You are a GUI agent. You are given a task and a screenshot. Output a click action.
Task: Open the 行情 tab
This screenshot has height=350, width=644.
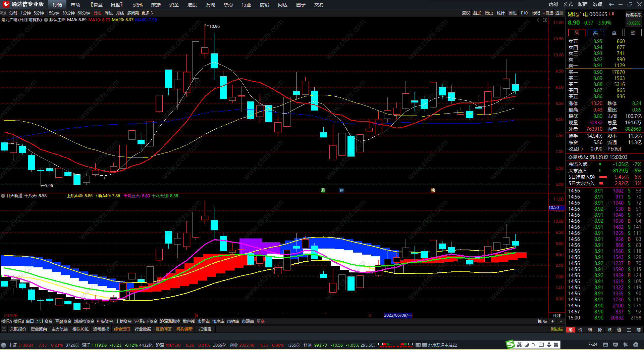(x=57, y=5)
